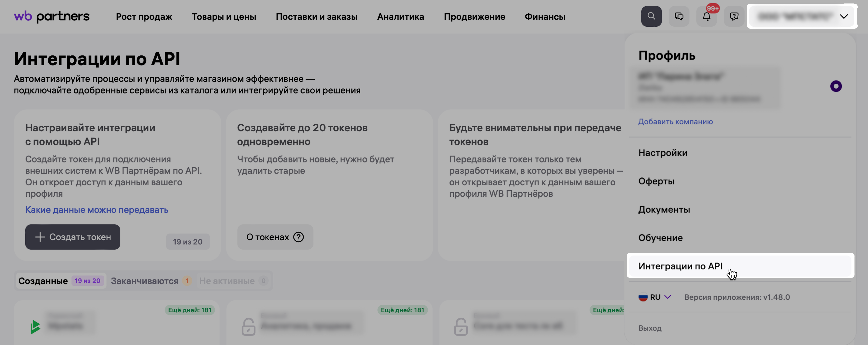The height and width of the screenshot is (345, 868).
Task: Follow the Добавить компанию link
Action: coord(675,122)
